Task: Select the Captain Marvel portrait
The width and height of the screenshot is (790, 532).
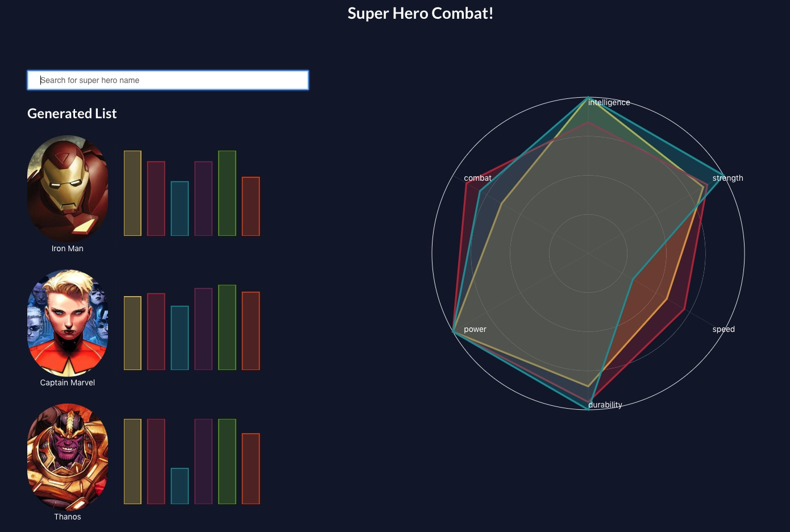Action: [68, 323]
